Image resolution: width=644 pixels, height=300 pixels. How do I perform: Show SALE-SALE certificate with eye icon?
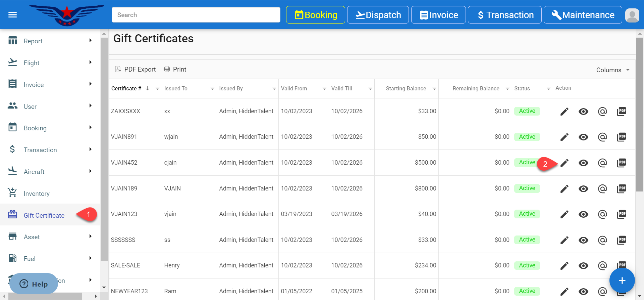pos(583,266)
